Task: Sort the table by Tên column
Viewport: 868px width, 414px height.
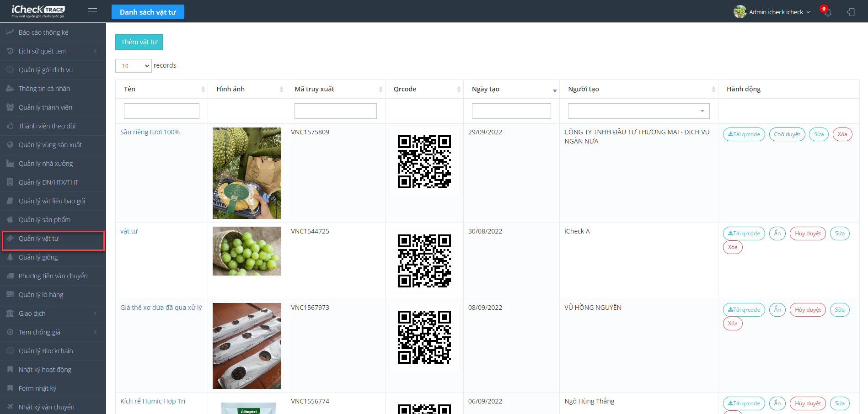Action: click(x=161, y=89)
